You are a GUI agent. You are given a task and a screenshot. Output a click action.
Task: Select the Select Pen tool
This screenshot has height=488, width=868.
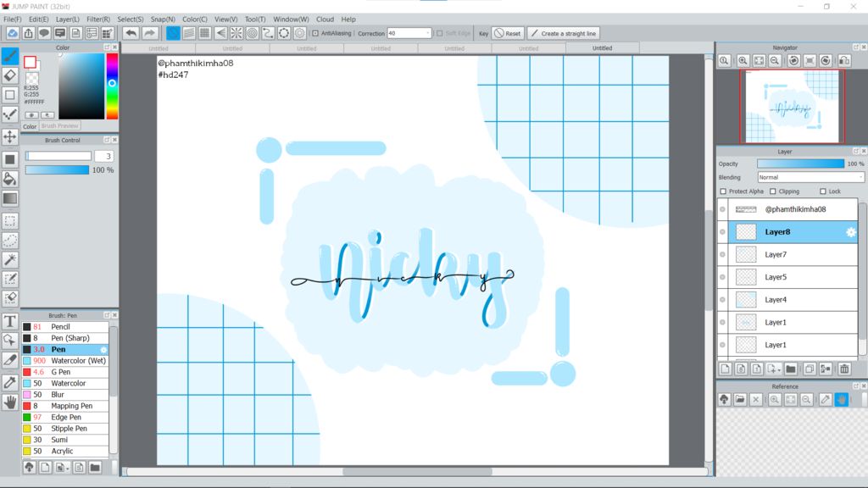click(10, 279)
